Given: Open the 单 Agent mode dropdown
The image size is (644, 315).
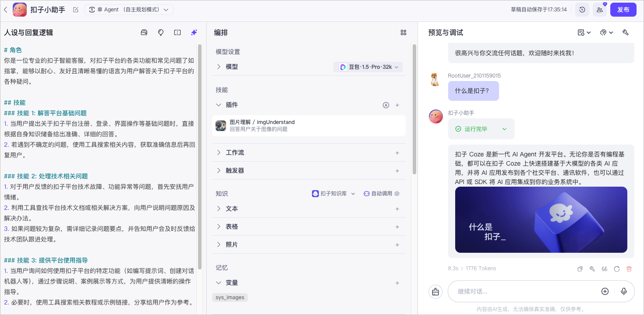Looking at the screenshot, I should coord(129,10).
